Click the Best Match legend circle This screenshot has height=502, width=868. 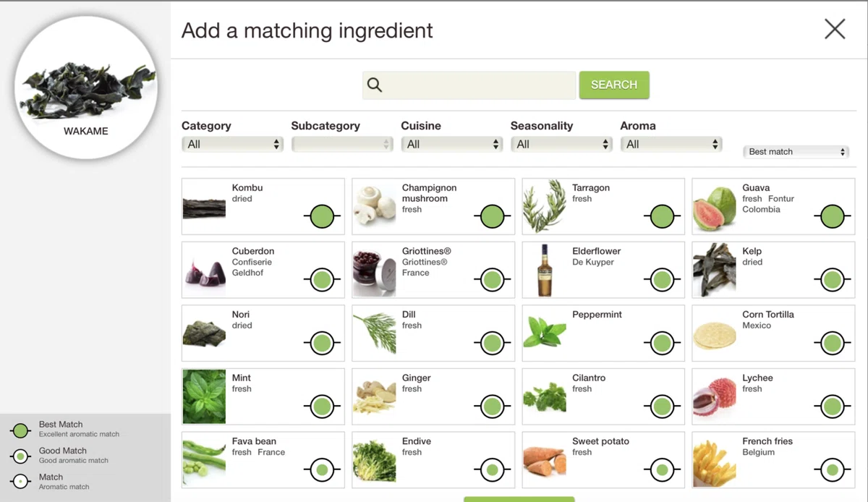click(20, 430)
